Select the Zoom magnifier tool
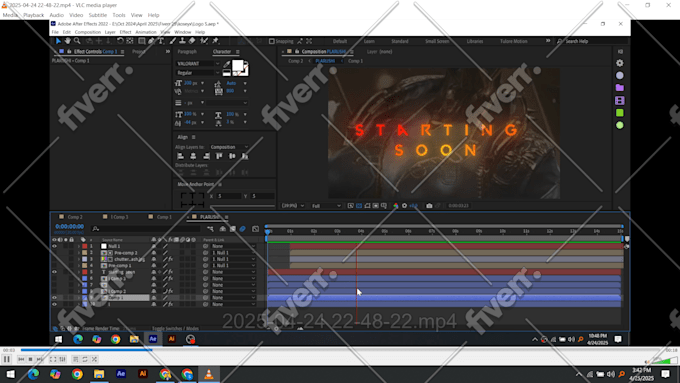This screenshot has height=383, width=680. 77,41
